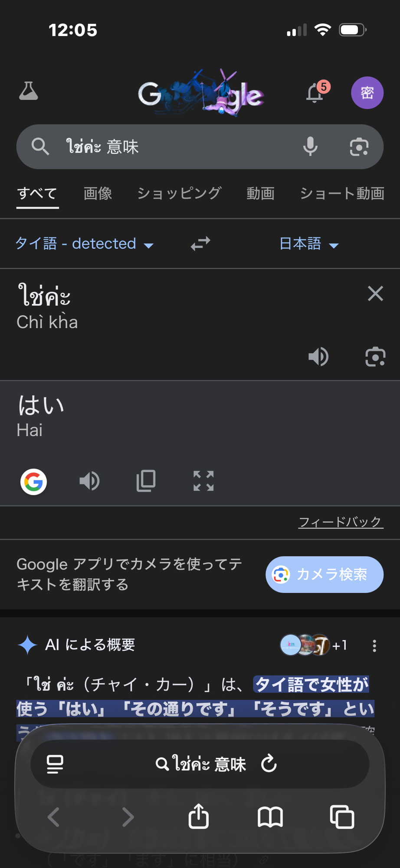This screenshot has width=400, height=868.
Task: Tap the Google search input field
Action: click(174, 147)
